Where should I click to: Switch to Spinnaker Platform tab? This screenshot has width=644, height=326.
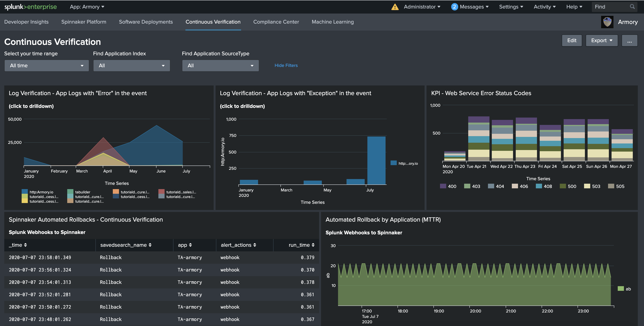pyautogui.click(x=83, y=22)
